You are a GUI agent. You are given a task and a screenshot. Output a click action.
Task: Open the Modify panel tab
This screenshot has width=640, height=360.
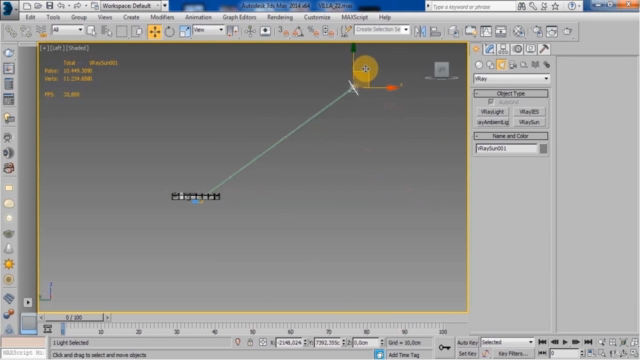click(489, 49)
